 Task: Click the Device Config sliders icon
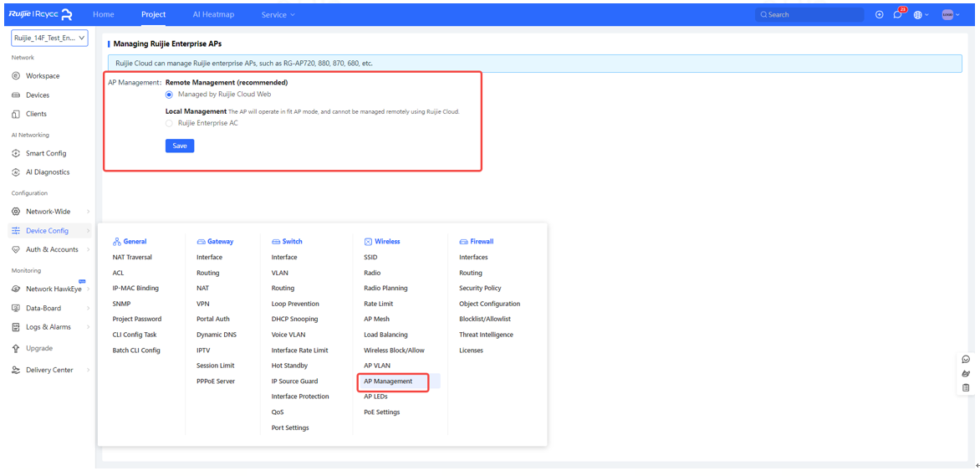[16, 231]
